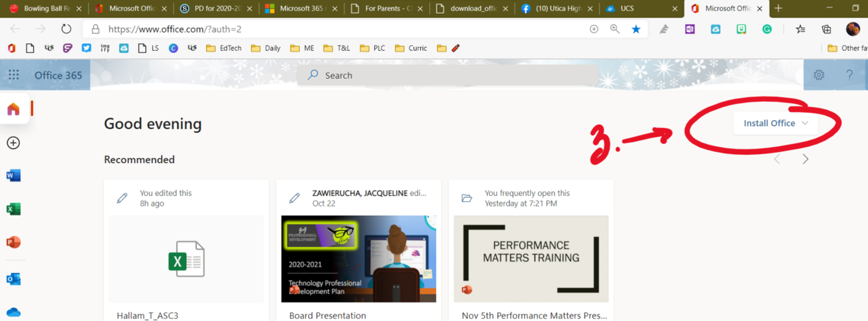
Task: Open the Office 365 app launcher grid
Action: pyautogui.click(x=14, y=75)
